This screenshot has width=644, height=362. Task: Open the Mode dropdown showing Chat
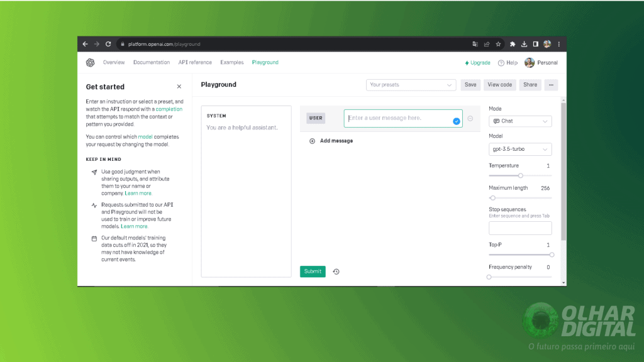coord(520,121)
